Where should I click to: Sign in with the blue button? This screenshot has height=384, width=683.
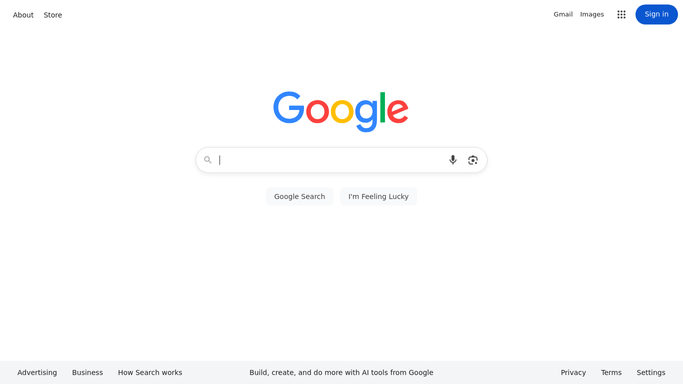click(656, 14)
